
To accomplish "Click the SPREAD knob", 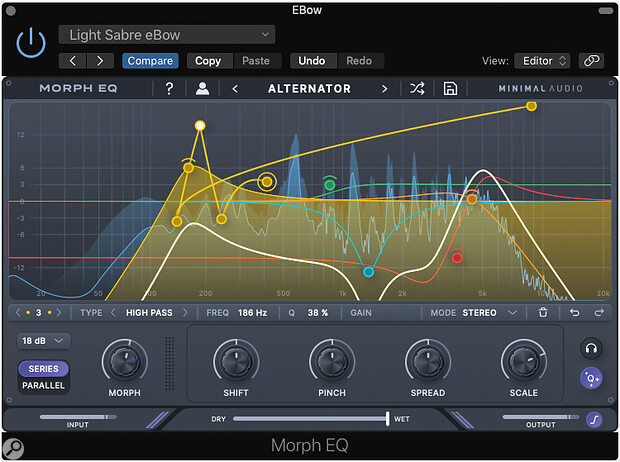I will [427, 362].
